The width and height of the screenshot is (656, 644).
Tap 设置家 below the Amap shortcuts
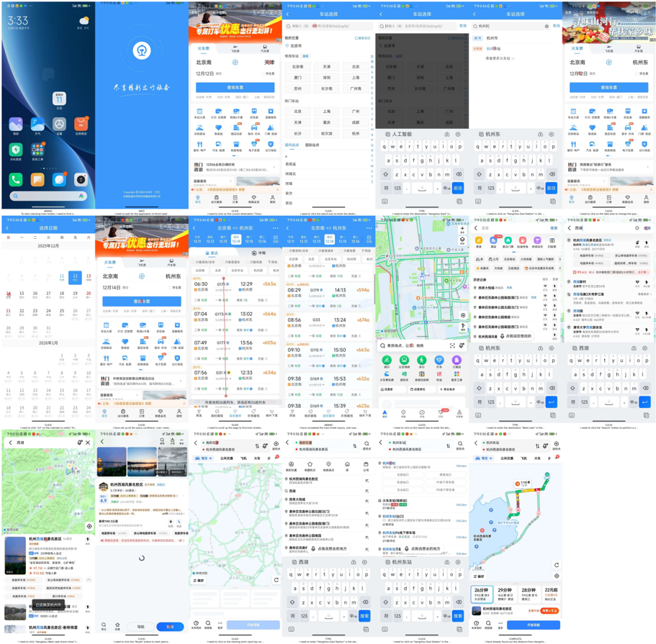tap(392, 389)
